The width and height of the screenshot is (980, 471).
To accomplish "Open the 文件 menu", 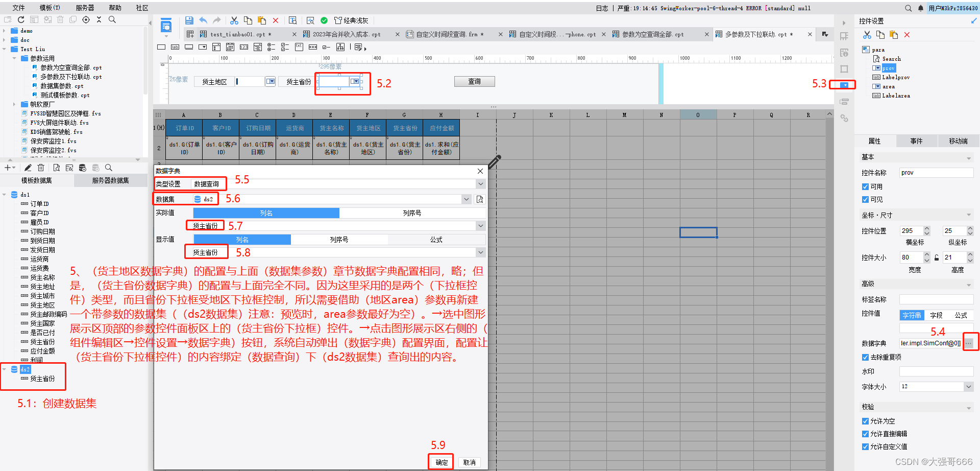I will coord(18,8).
